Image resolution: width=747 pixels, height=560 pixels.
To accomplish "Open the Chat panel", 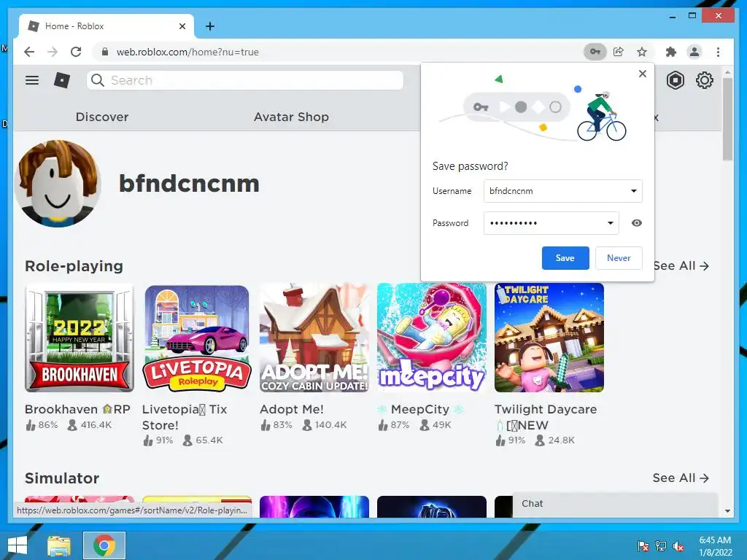I will tap(614, 504).
